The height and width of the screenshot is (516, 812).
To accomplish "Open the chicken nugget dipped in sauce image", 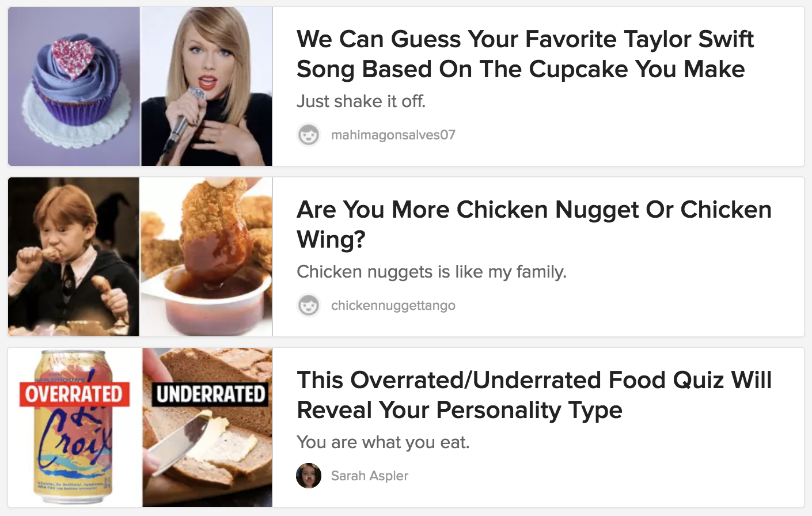I will 206,257.
